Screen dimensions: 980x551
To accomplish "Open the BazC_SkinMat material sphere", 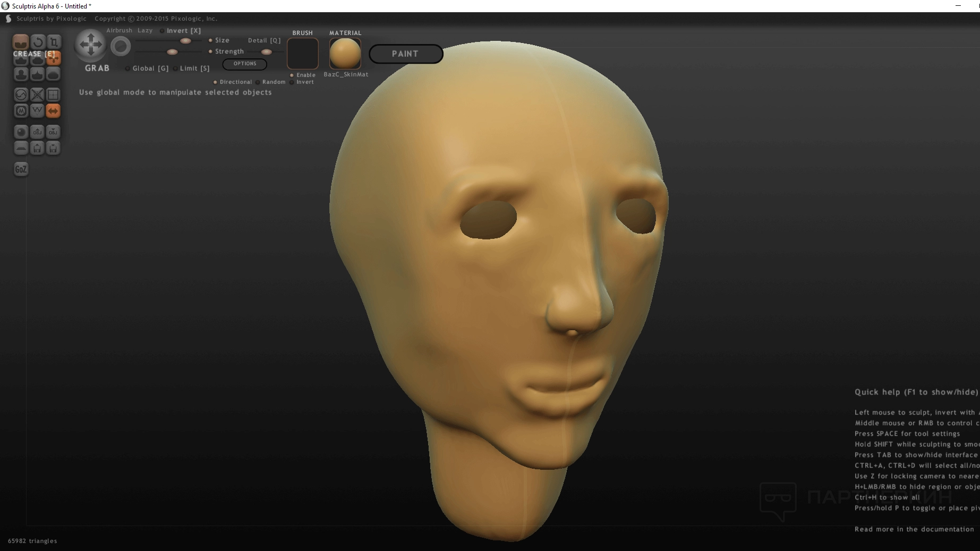I will (345, 53).
